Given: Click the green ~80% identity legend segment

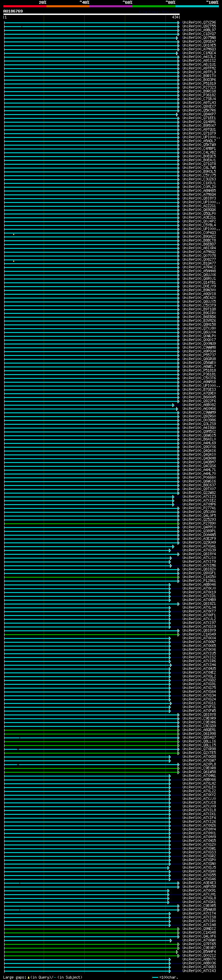Looking at the screenshot, I should click(154, 6).
